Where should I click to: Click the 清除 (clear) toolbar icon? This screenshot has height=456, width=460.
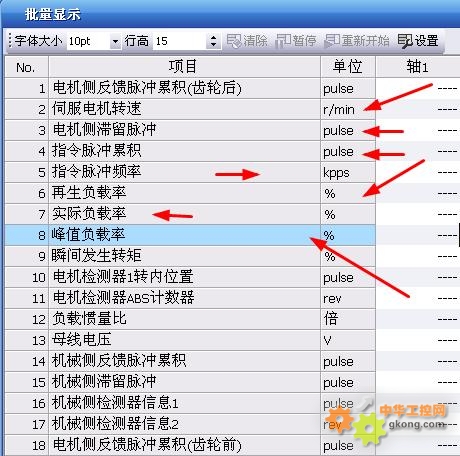[247, 41]
